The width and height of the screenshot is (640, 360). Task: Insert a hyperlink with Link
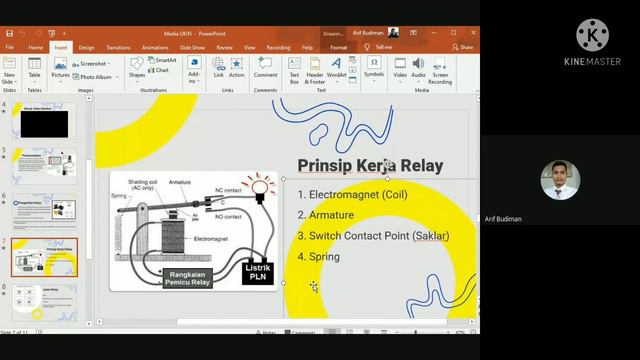point(218,68)
